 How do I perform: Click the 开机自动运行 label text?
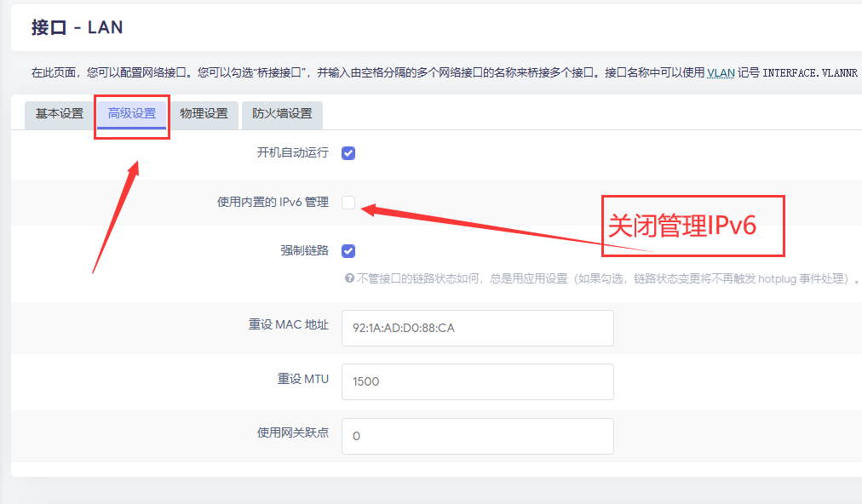292,152
